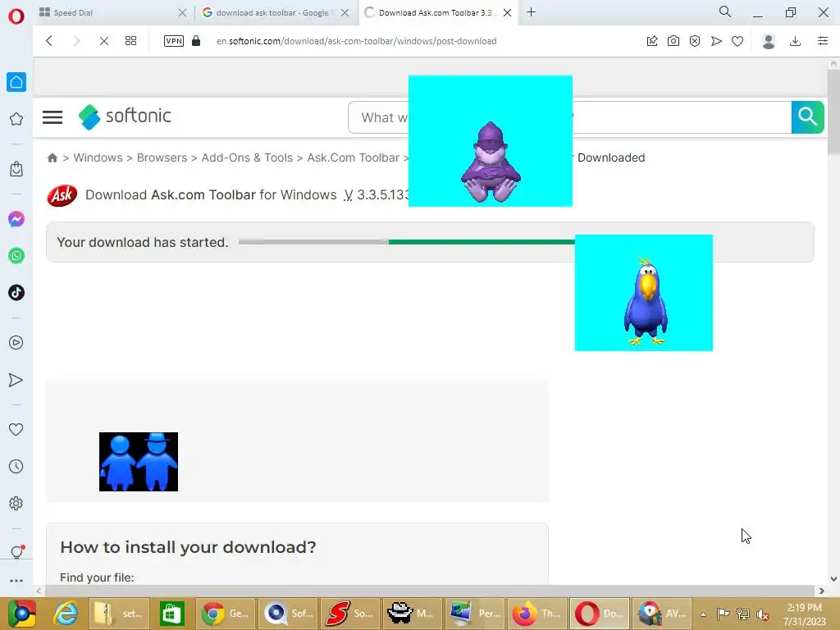840x630 pixels.
Task: Go to Softonic homepage via logo
Action: [x=125, y=116]
